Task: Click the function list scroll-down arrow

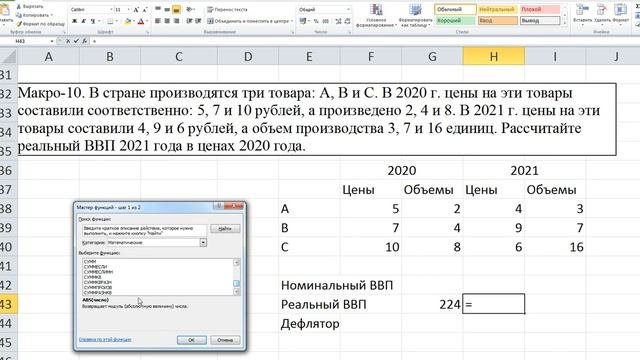Action: 236,291
